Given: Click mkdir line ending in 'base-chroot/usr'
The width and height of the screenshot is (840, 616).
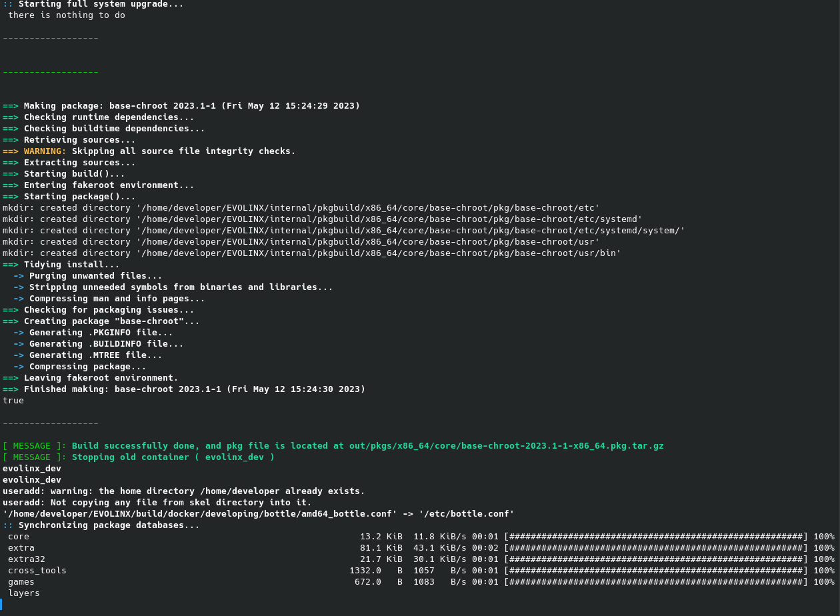Looking at the screenshot, I should coord(301,241).
